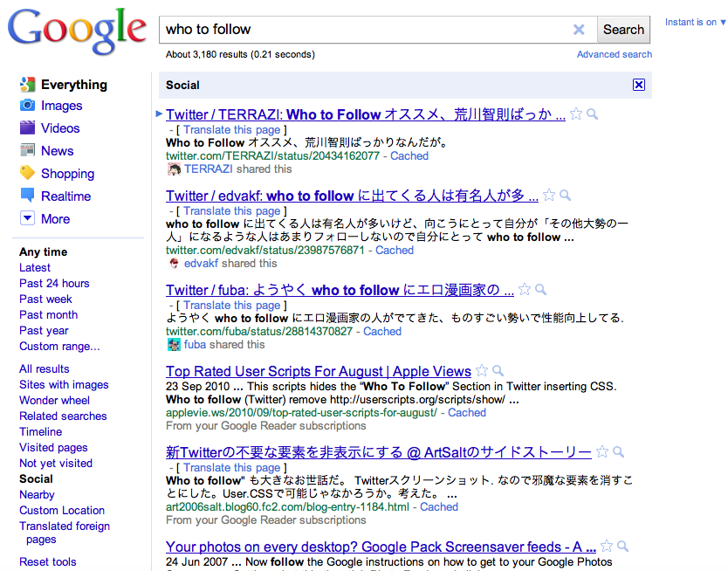Translate the ArtSalt blog result page

pyautogui.click(x=231, y=467)
